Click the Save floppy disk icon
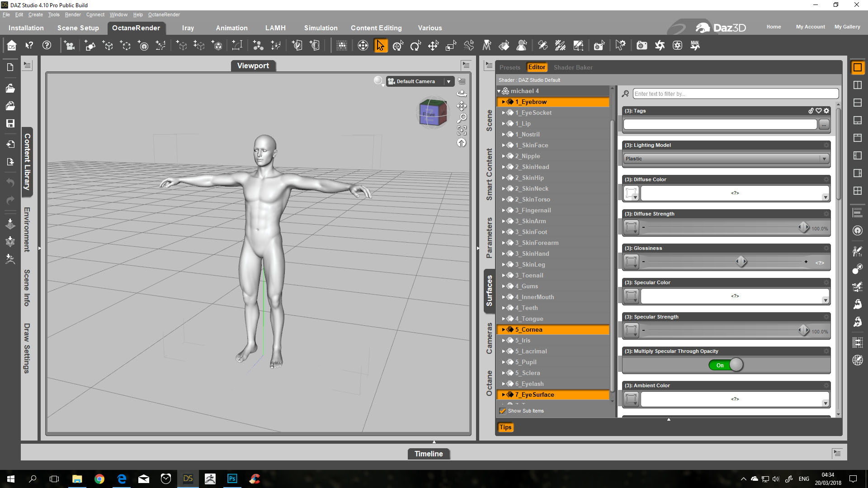The image size is (868, 488). [x=10, y=123]
